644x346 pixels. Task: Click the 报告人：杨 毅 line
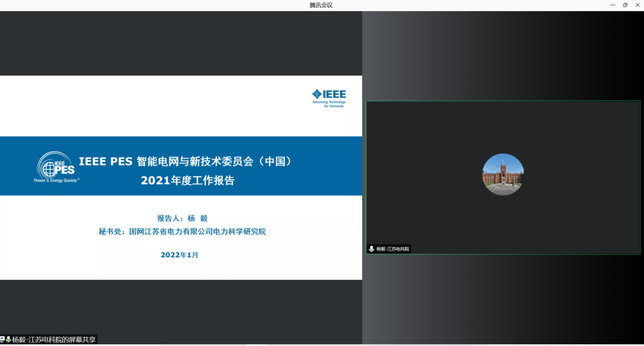point(182,219)
